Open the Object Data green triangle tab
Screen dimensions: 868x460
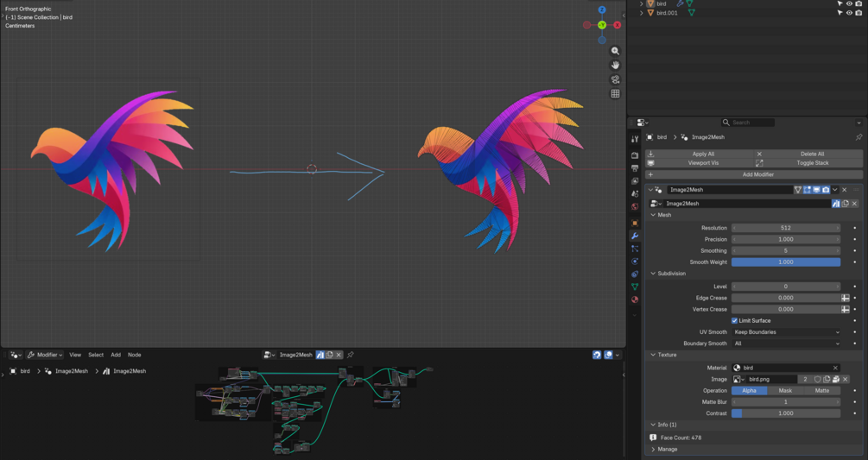(635, 287)
